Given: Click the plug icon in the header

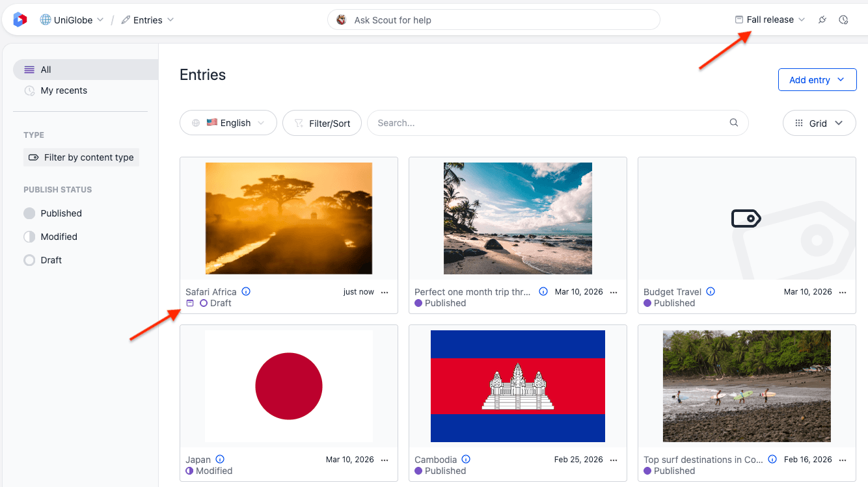Looking at the screenshot, I should 822,20.
